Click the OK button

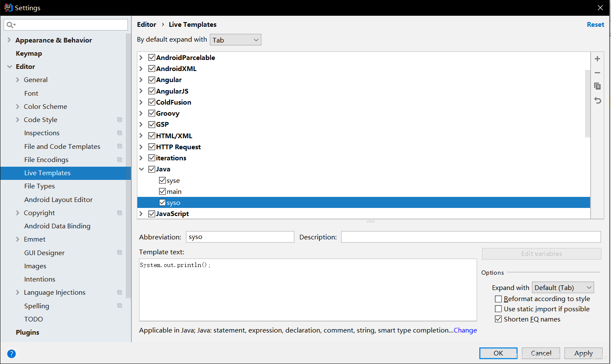click(498, 353)
